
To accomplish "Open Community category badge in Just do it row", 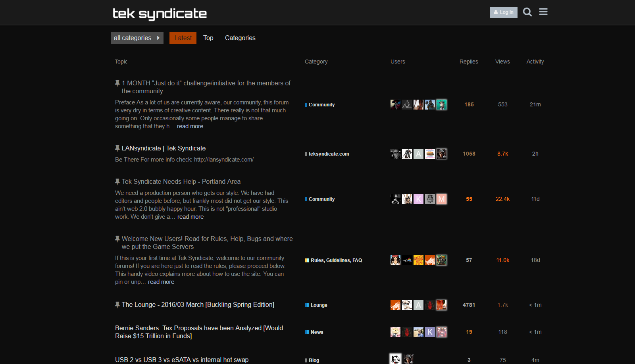I will [320, 105].
